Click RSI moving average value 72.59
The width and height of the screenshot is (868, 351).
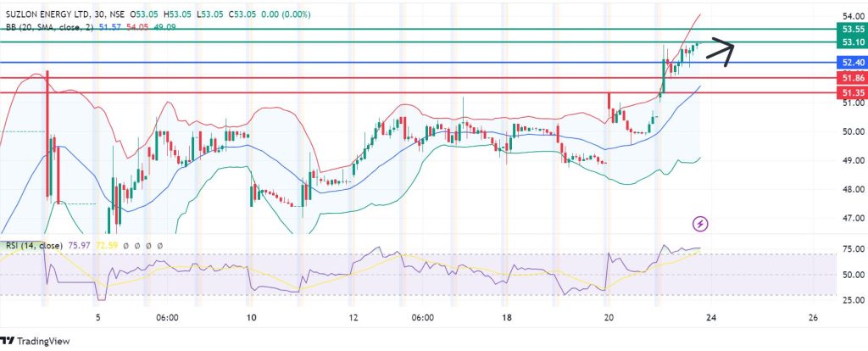coord(106,245)
